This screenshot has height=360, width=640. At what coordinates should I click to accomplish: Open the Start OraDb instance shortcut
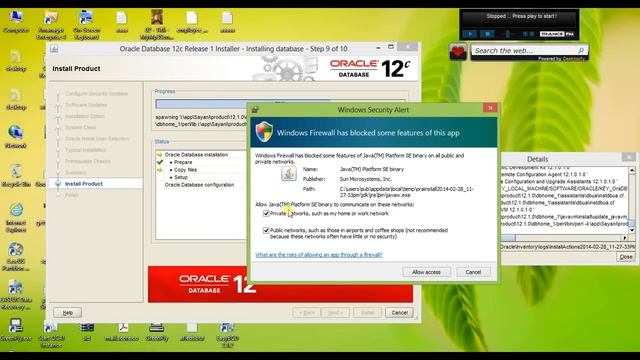[x=51, y=334]
